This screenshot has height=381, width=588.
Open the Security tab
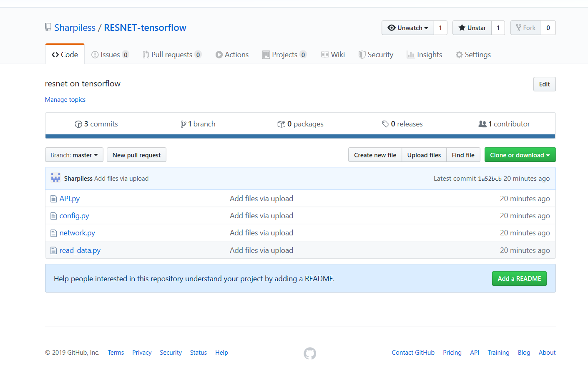pyautogui.click(x=376, y=55)
